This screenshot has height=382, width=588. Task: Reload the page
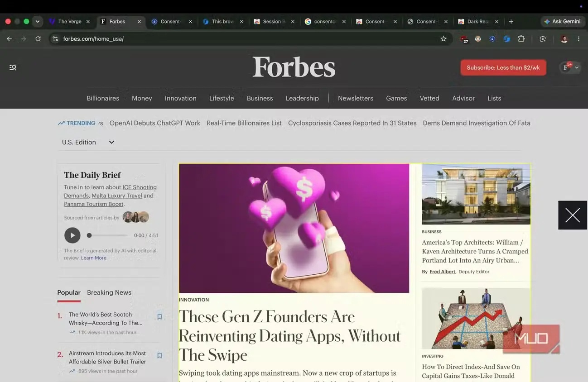coord(38,39)
